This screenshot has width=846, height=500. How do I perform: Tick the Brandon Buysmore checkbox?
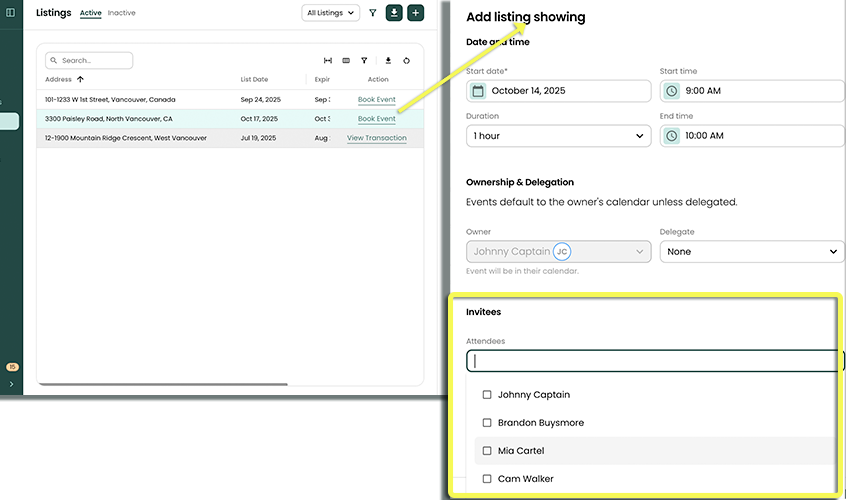[487, 423]
